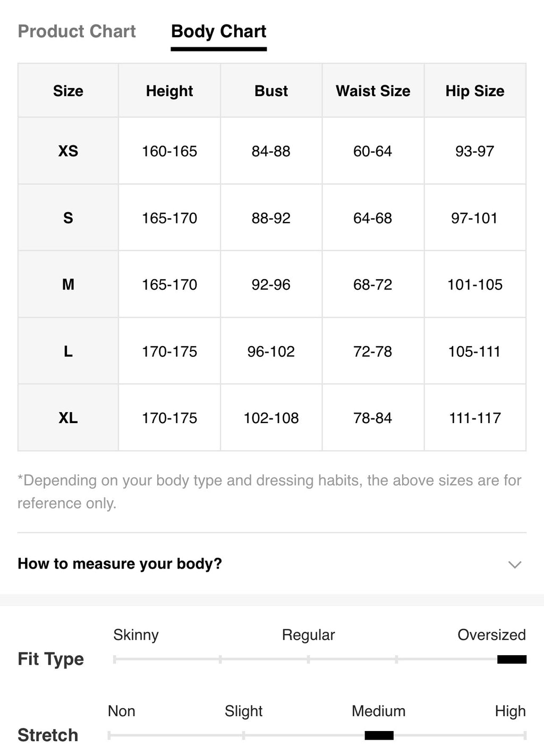Click the Regular label on Fit Type
Image resolution: width=544 pixels, height=756 pixels.
coord(308,635)
